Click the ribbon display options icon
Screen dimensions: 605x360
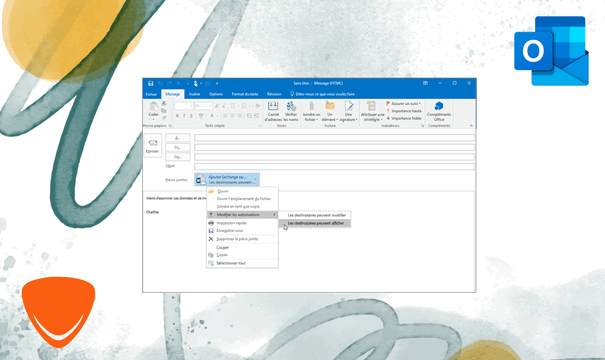[x=425, y=83]
